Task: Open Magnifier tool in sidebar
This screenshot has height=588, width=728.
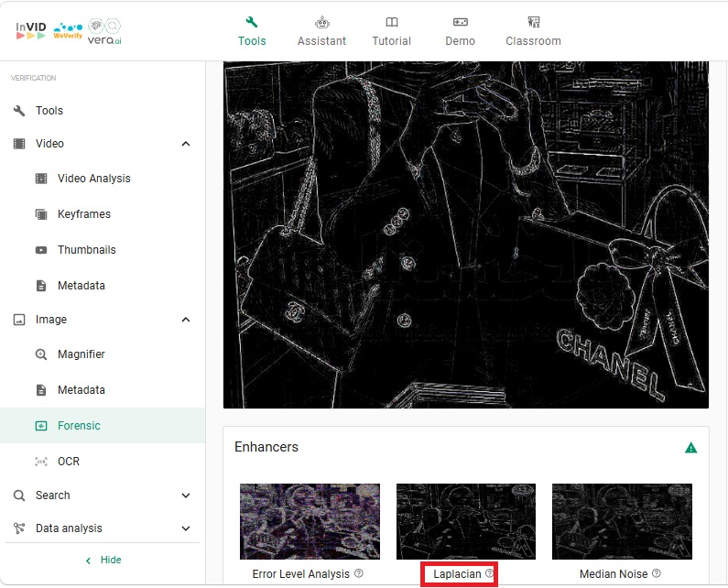Action: tap(81, 354)
